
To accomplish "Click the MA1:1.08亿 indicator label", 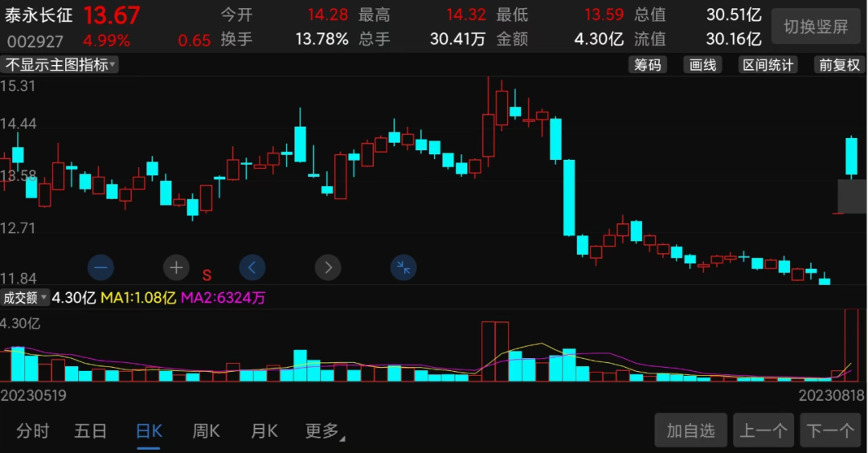I will [138, 297].
